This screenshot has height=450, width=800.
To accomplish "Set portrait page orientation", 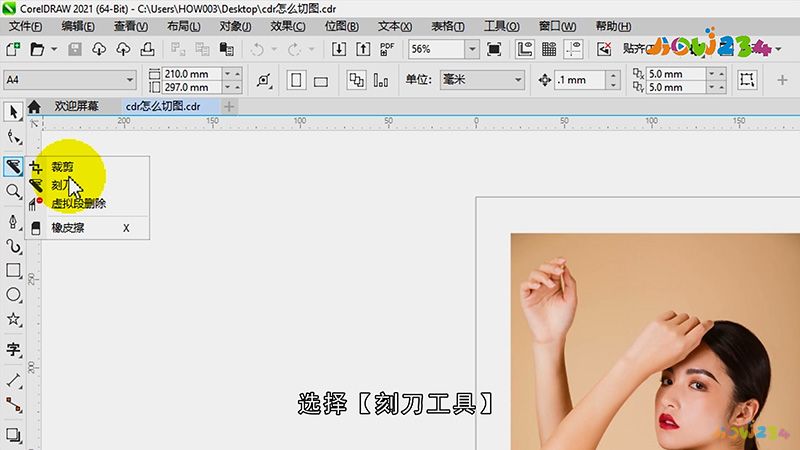I will tap(296, 80).
